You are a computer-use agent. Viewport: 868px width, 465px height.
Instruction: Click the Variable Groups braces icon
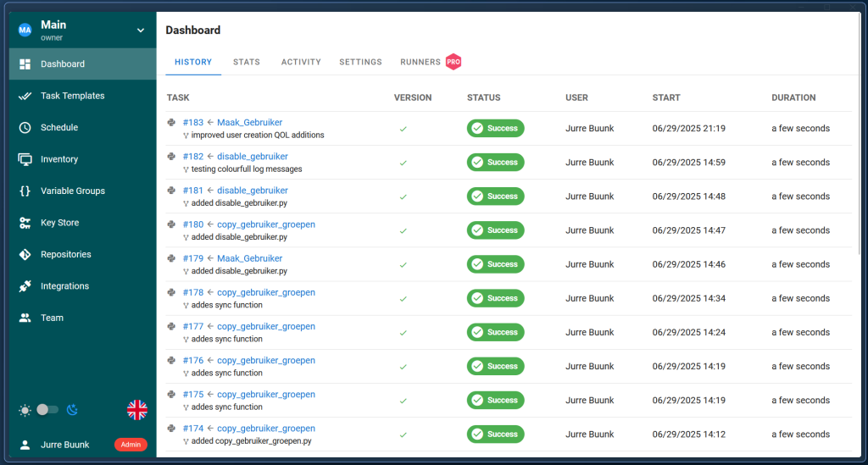pos(25,191)
